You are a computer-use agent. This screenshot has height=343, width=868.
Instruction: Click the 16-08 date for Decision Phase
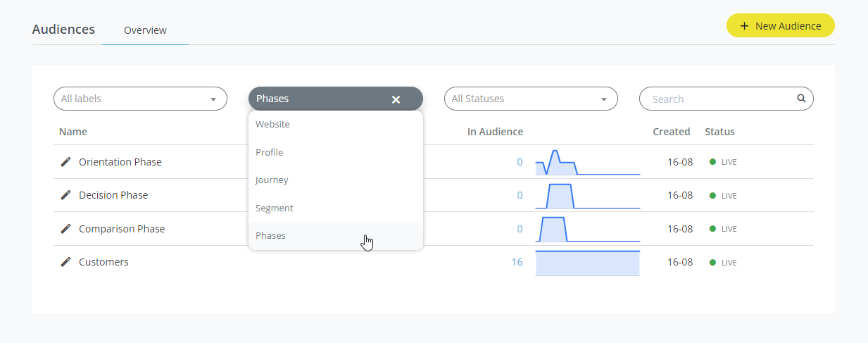(680, 195)
